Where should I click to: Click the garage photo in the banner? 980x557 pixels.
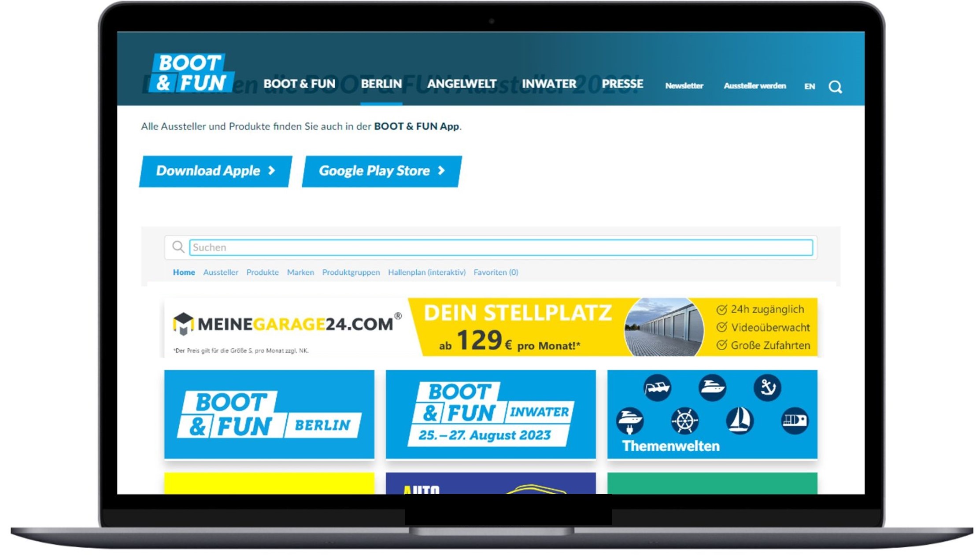coord(664,327)
